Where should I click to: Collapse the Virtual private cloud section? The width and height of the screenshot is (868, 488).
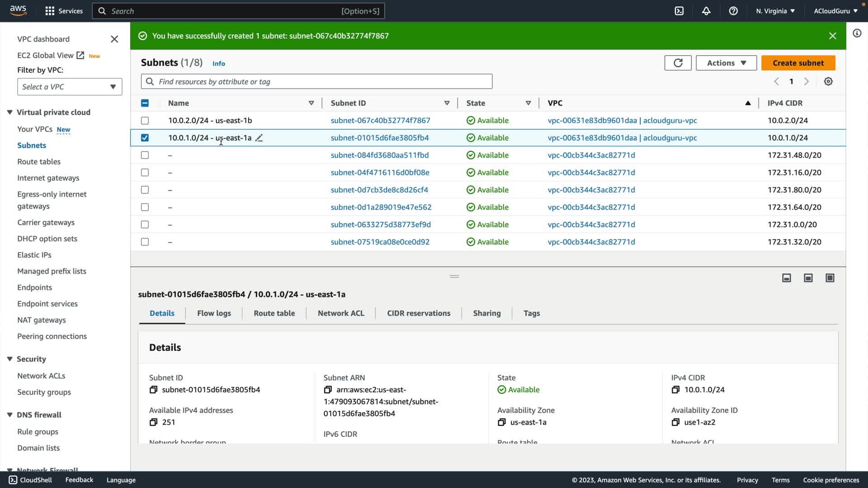pos(9,112)
